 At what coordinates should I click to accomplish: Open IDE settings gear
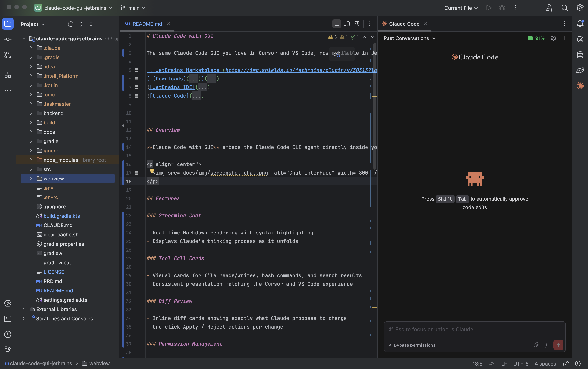pos(580,8)
